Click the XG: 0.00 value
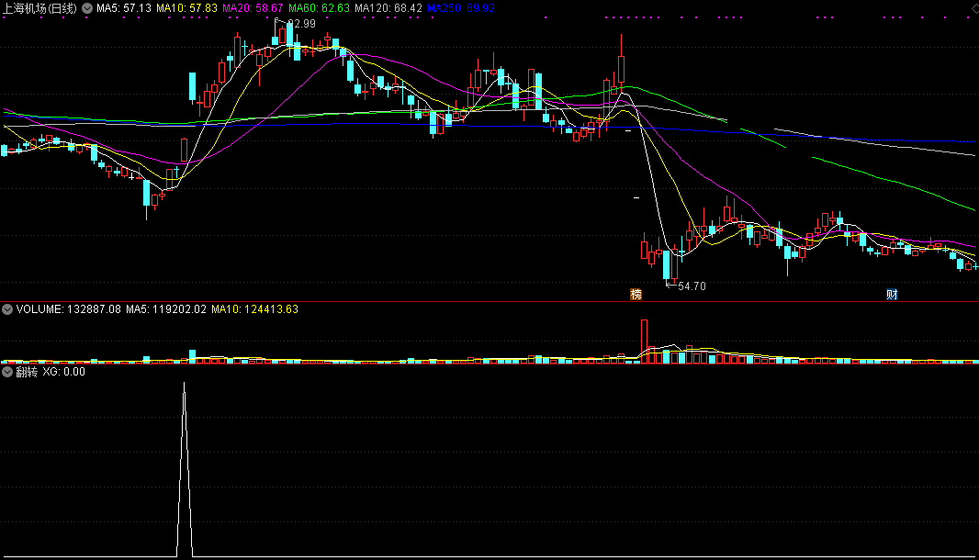 pos(63,372)
